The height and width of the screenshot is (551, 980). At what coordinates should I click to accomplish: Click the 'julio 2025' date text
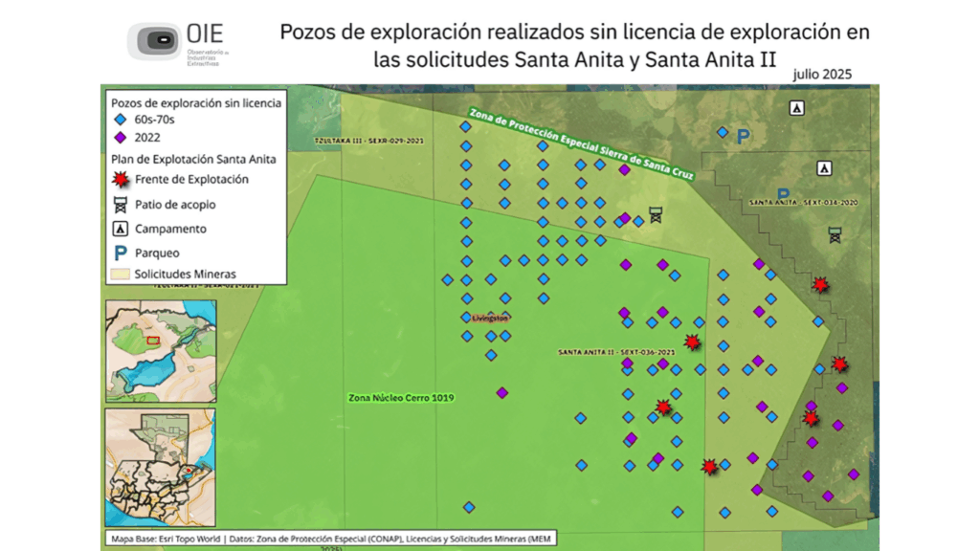[x=822, y=75]
